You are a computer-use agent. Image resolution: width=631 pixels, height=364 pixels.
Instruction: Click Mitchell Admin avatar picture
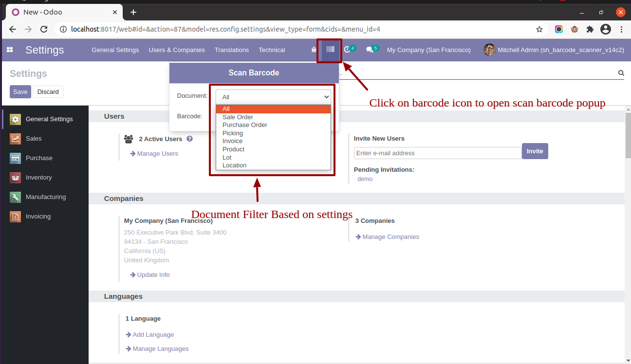click(x=489, y=50)
